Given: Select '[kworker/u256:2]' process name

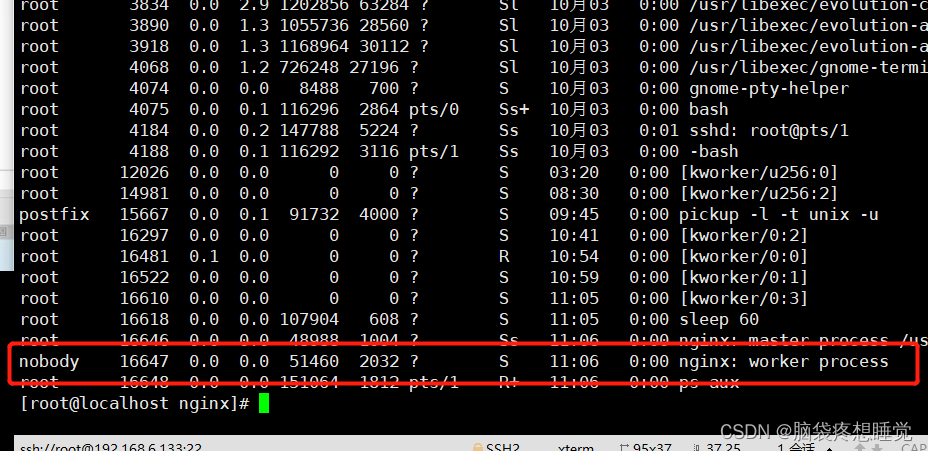Looking at the screenshot, I should (759, 194).
